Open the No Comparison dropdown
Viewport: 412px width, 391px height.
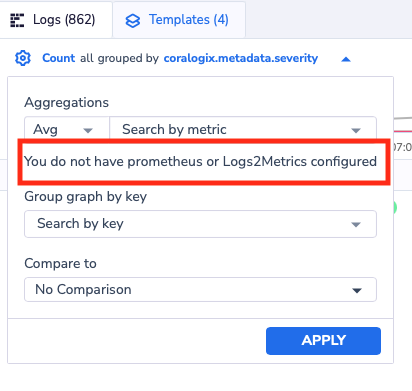(x=200, y=290)
